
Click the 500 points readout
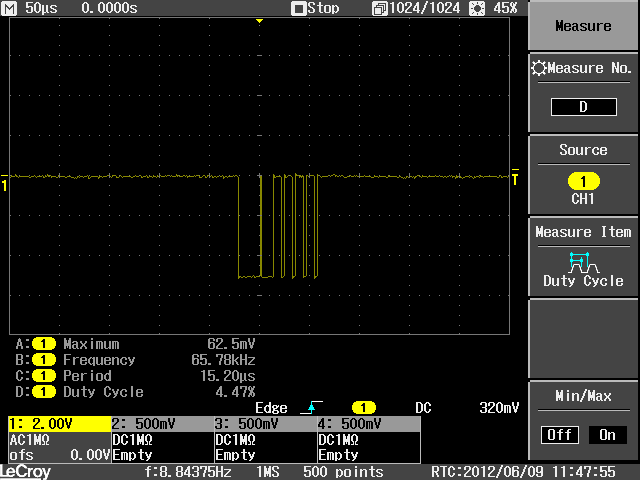(343, 472)
